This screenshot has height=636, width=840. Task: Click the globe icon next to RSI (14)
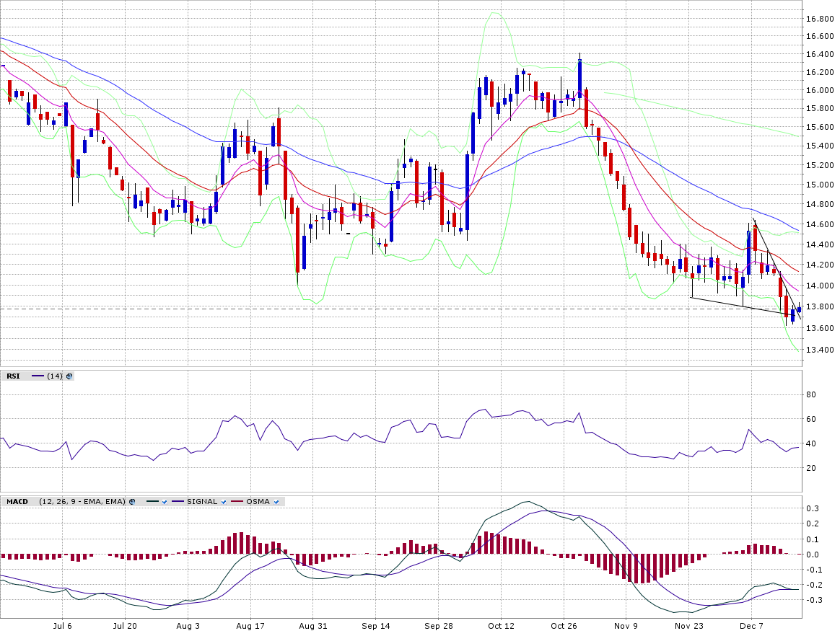click(69, 376)
